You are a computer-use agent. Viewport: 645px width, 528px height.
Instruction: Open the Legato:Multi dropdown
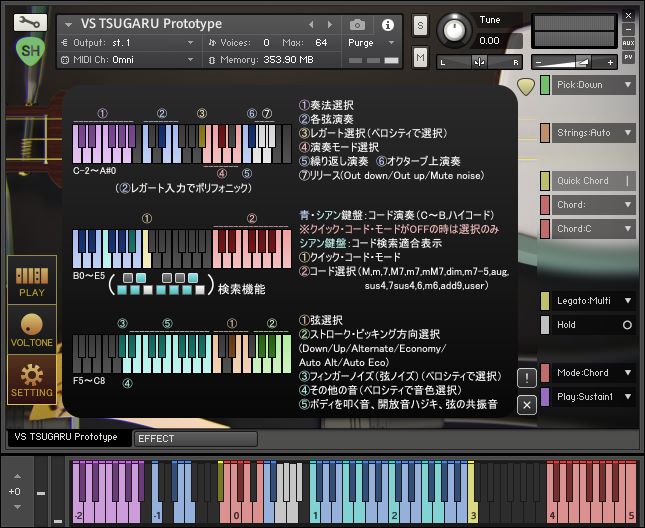point(594,301)
